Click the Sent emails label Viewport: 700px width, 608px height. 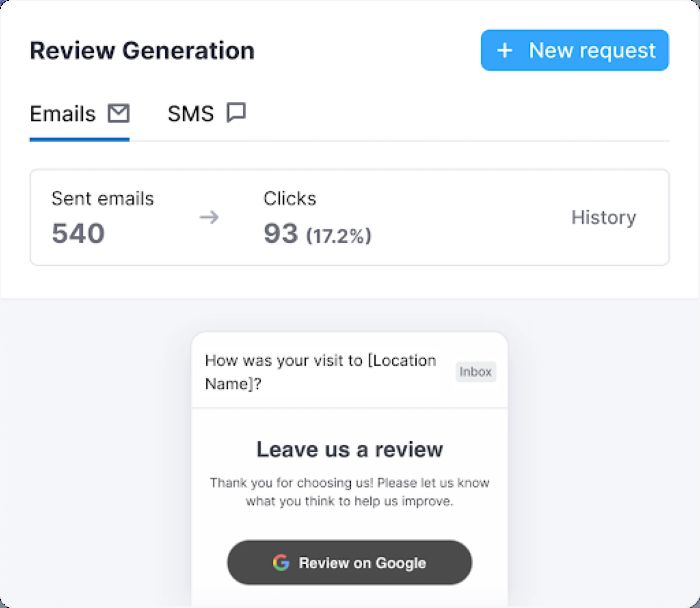[103, 198]
